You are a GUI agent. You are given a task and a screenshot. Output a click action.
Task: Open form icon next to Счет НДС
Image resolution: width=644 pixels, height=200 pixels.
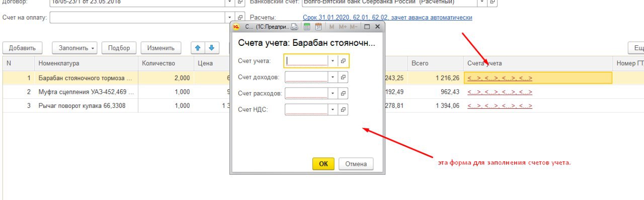coord(343,109)
